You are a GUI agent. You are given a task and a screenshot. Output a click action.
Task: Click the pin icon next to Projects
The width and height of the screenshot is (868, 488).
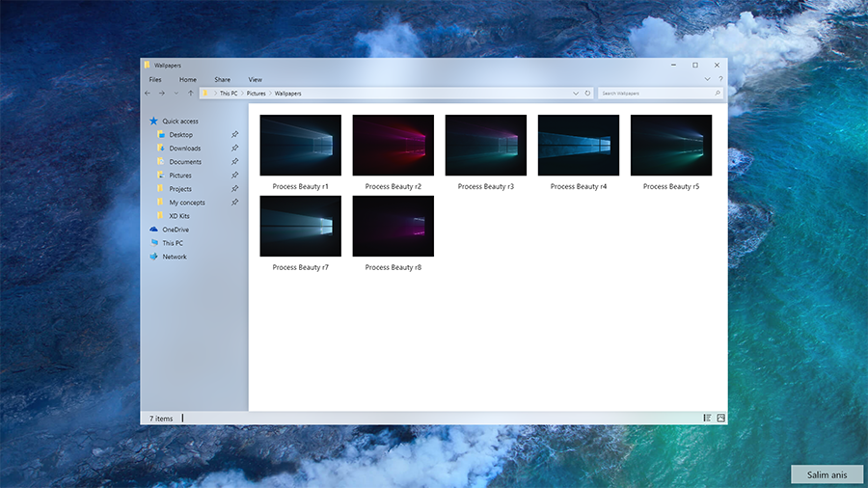234,189
